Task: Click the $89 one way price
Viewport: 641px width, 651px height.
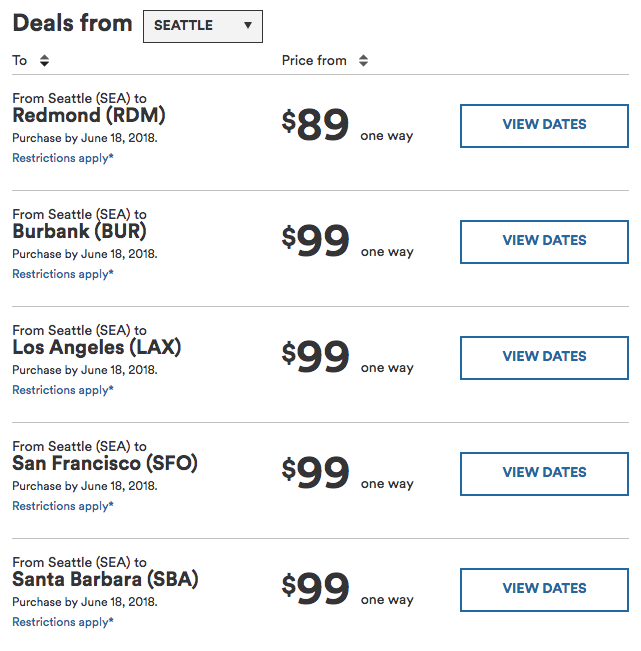Action: (316, 126)
